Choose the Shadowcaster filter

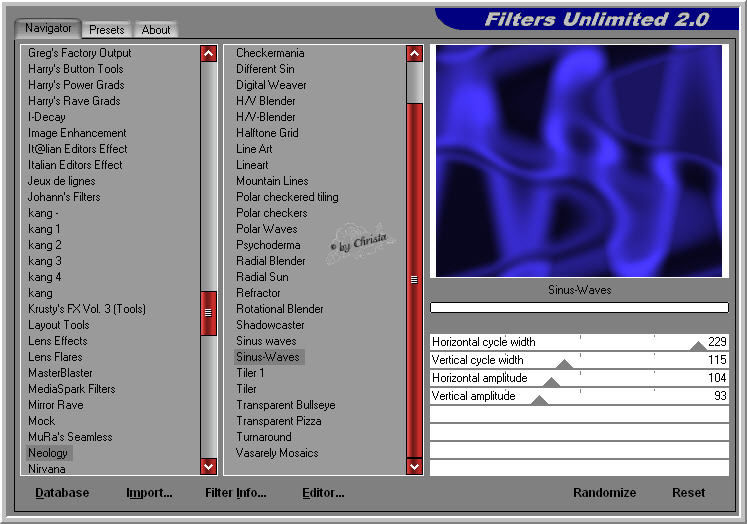click(x=270, y=325)
